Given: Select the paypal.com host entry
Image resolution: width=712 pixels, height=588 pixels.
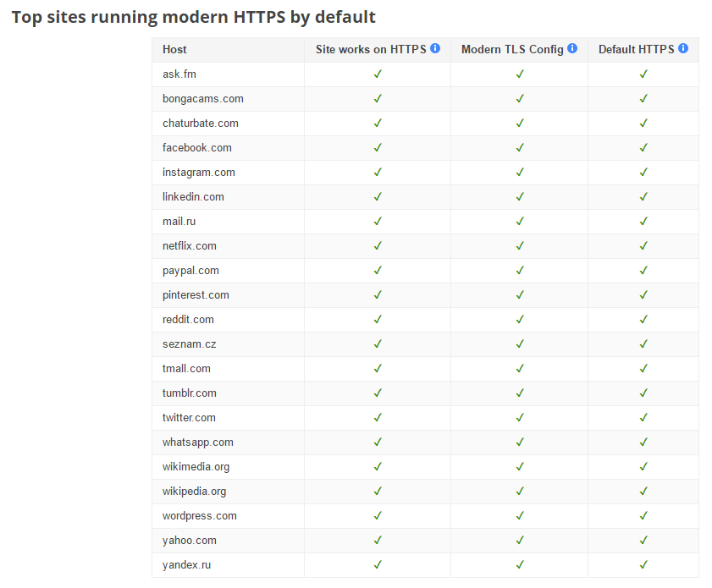Looking at the screenshot, I should coord(190,271).
